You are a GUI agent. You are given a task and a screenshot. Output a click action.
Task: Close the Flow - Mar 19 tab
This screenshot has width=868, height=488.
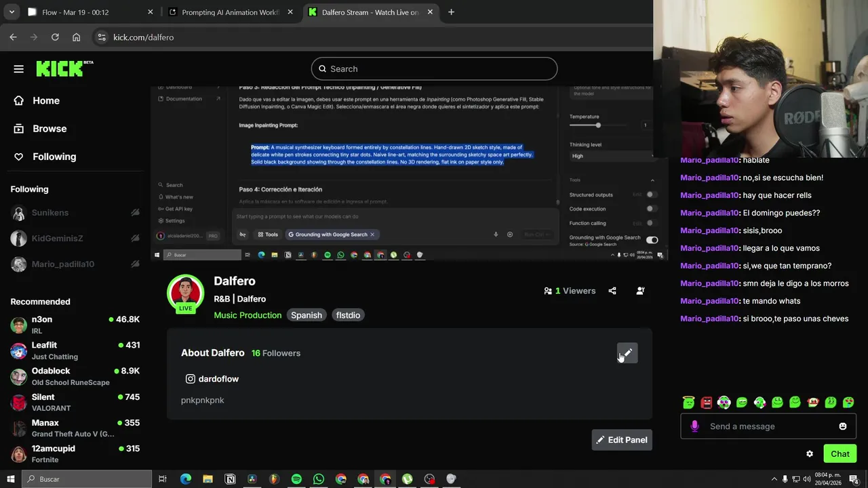151,12
